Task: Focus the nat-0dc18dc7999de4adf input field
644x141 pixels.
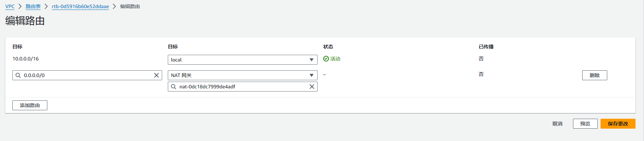Action: (x=243, y=87)
